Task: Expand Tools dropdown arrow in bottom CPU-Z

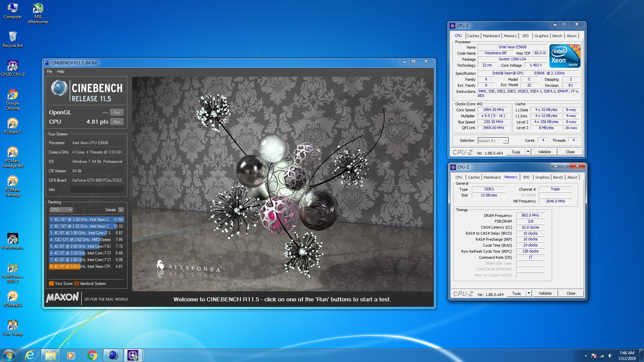Action: (529, 294)
